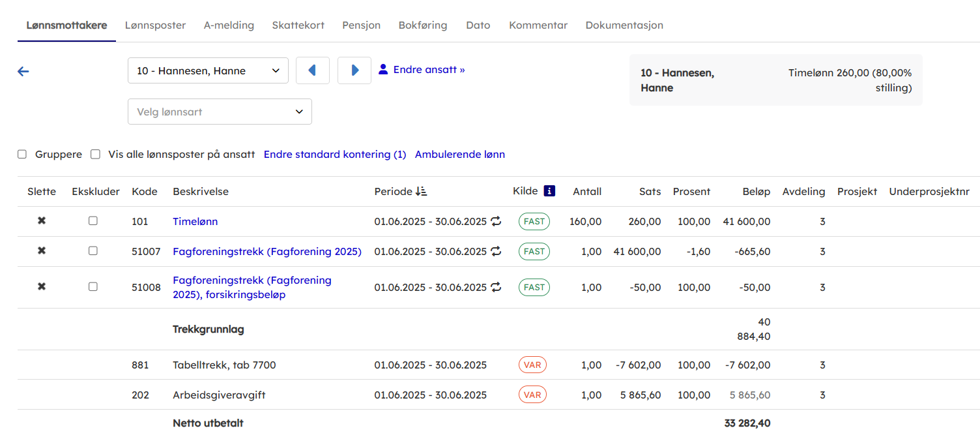
Task: Delete the 51007 Fagforeningstrekk row
Action: pyautogui.click(x=42, y=251)
